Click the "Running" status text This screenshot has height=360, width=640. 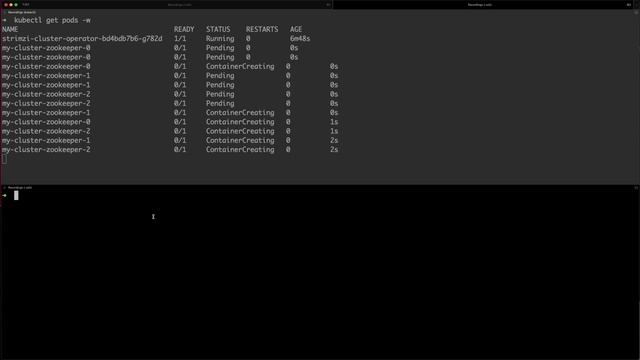220,39
